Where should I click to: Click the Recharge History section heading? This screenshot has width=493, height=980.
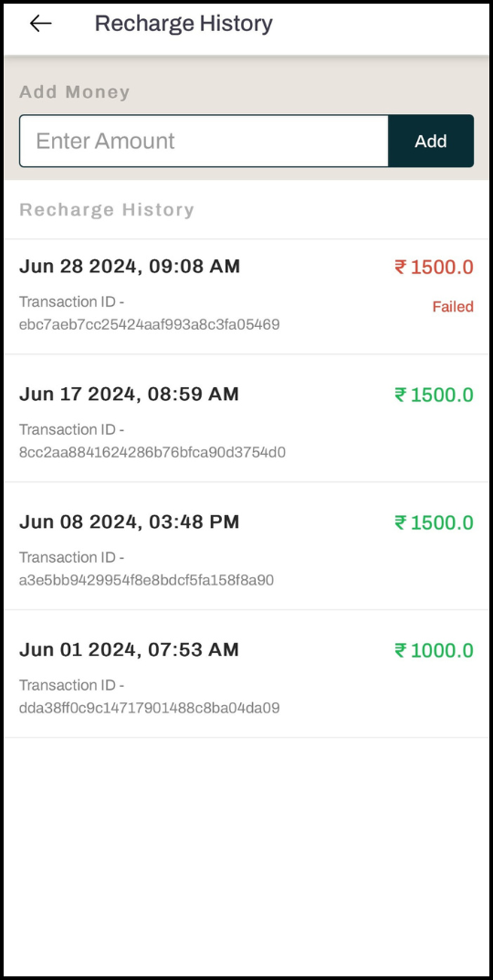107,210
